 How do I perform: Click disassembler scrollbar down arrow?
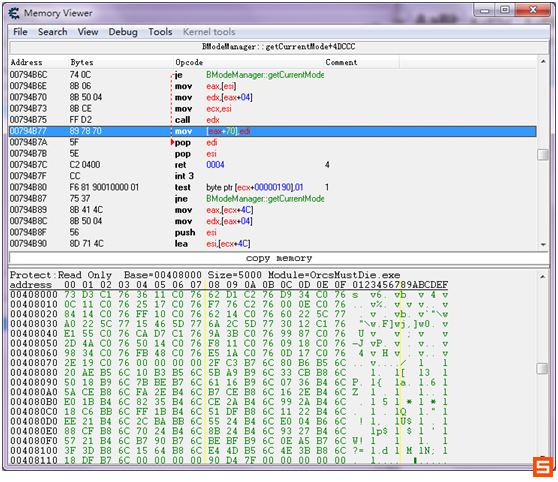pyautogui.click(x=543, y=245)
